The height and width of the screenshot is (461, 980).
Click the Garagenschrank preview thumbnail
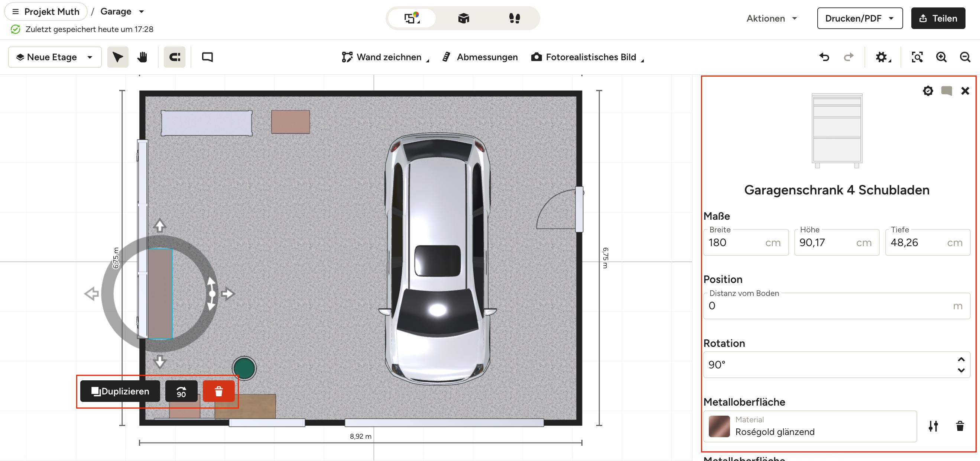837,130
